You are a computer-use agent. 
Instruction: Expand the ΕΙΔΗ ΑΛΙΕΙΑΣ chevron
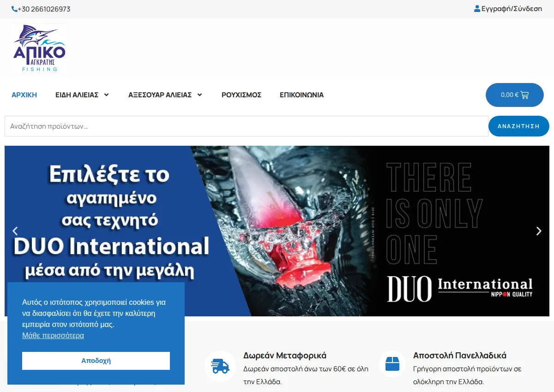coord(106,95)
